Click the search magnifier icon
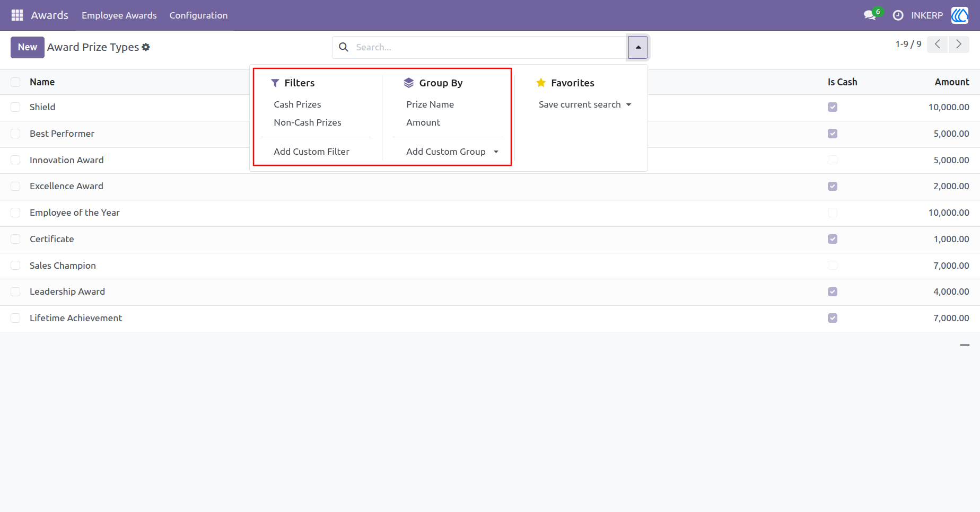Screen dimensions: 980x512 click(344, 47)
